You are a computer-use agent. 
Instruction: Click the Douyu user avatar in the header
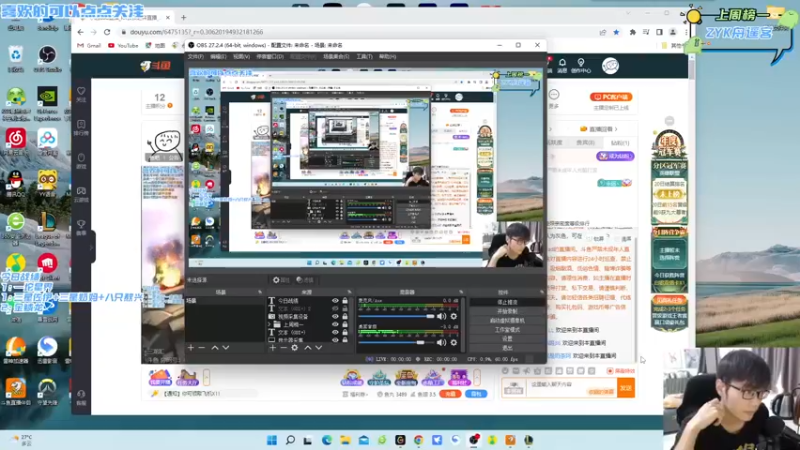(x=610, y=66)
